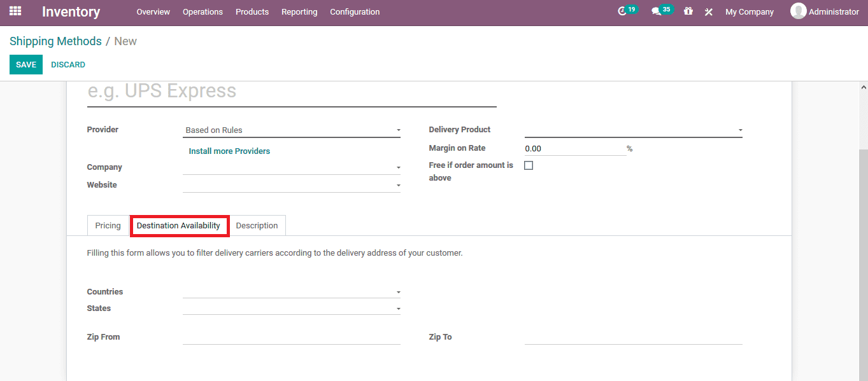
Task: Open the Reporting menu
Action: (x=299, y=11)
